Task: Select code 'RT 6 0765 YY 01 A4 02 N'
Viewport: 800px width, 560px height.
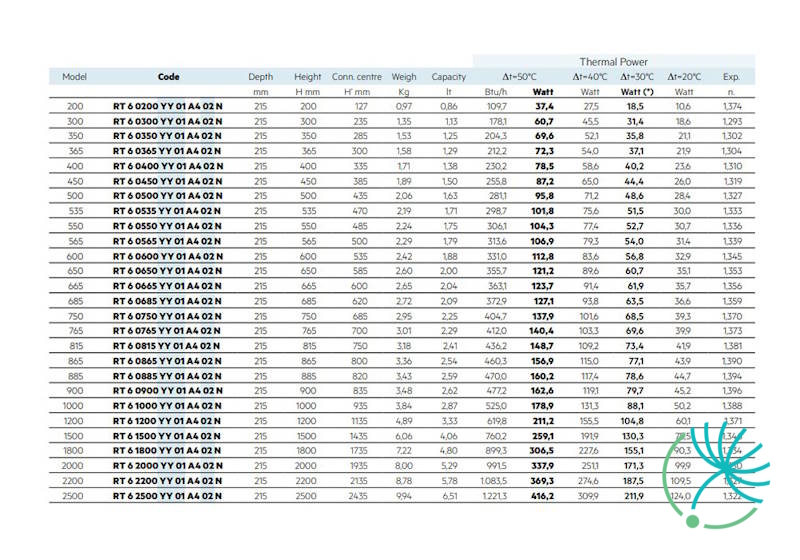Action: (x=167, y=331)
